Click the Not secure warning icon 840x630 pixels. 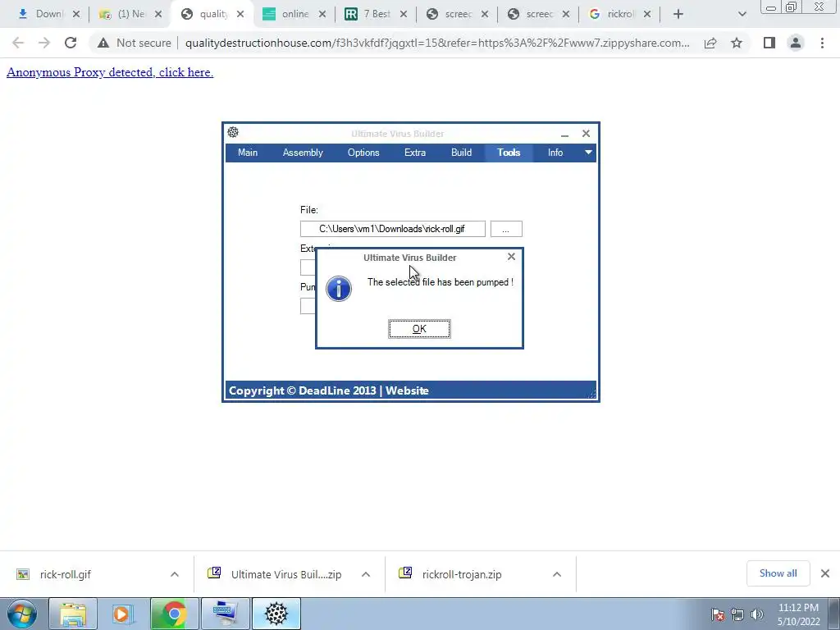pyautogui.click(x=103, y=43)
